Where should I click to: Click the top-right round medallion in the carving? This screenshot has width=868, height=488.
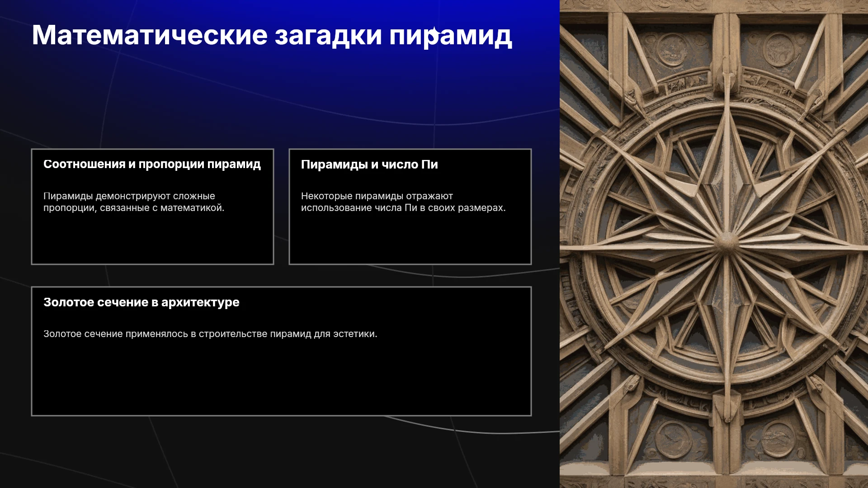tap(779, 48)
